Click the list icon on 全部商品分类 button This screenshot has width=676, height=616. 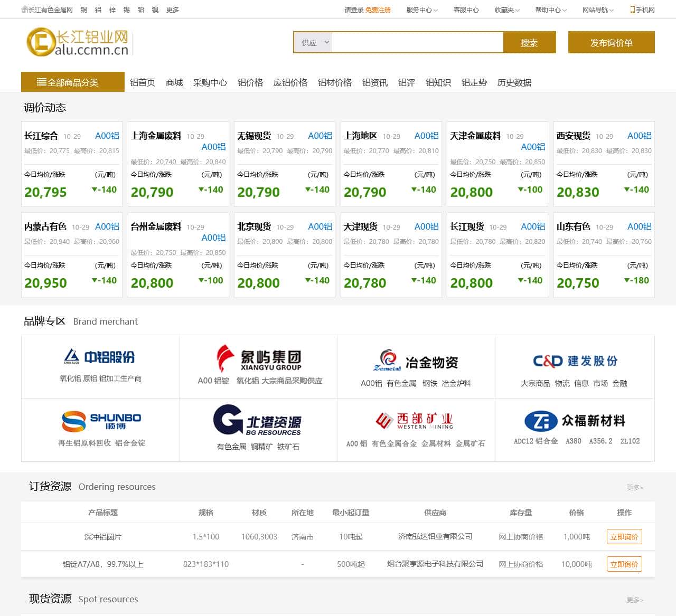point(42,82)
